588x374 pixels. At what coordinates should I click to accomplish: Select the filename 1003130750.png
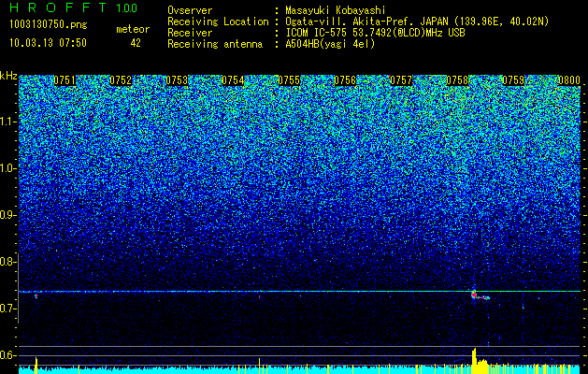click(49, 25)
